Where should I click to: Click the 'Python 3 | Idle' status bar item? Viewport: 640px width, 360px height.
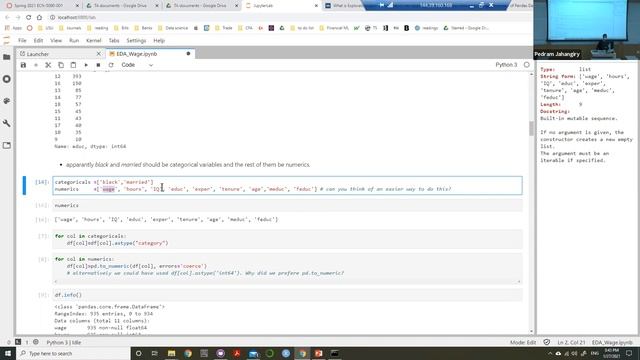pyautogui.click(x=64, y=342)
